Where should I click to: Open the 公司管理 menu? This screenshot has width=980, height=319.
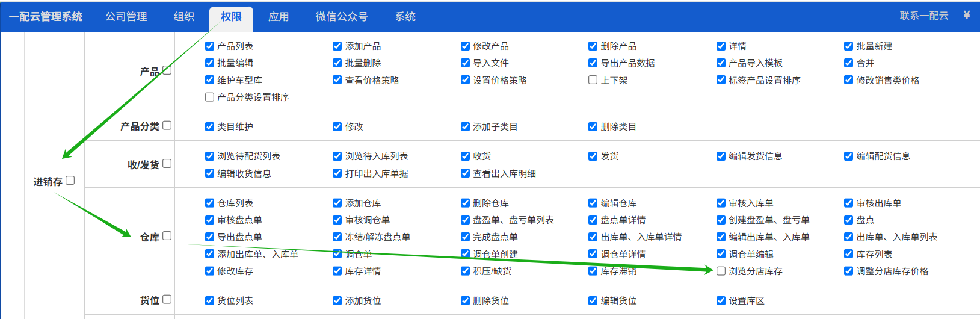pos(126,17)
